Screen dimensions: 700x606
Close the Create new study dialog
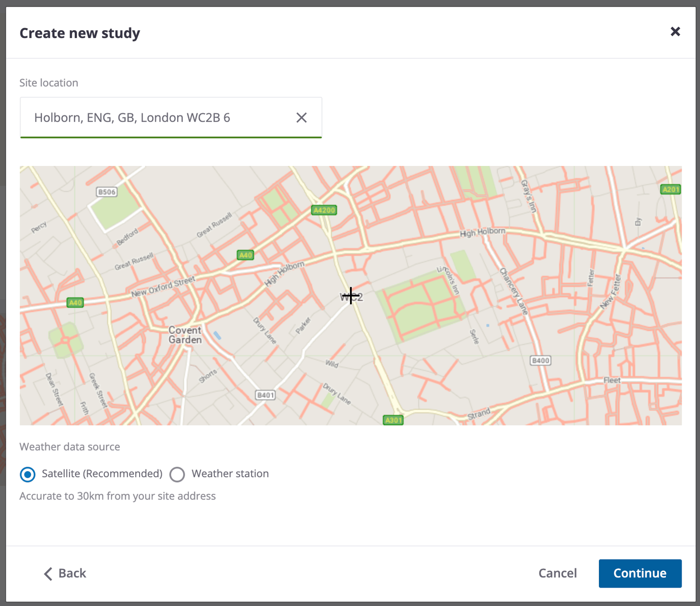pos(675,32)
